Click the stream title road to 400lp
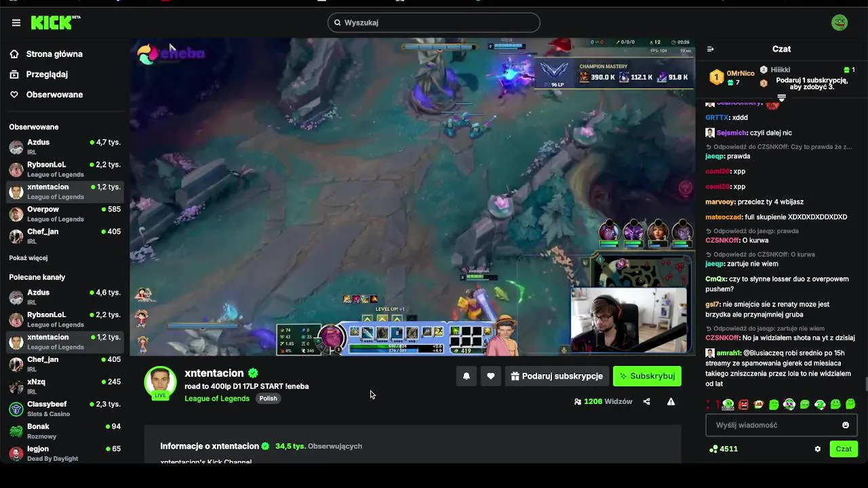Screen dimensions: 868x488 coord(247,386)
